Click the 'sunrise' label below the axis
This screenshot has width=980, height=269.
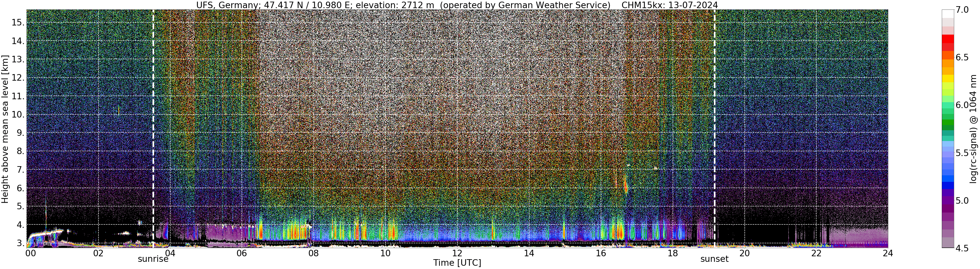(x=153, y=259)
